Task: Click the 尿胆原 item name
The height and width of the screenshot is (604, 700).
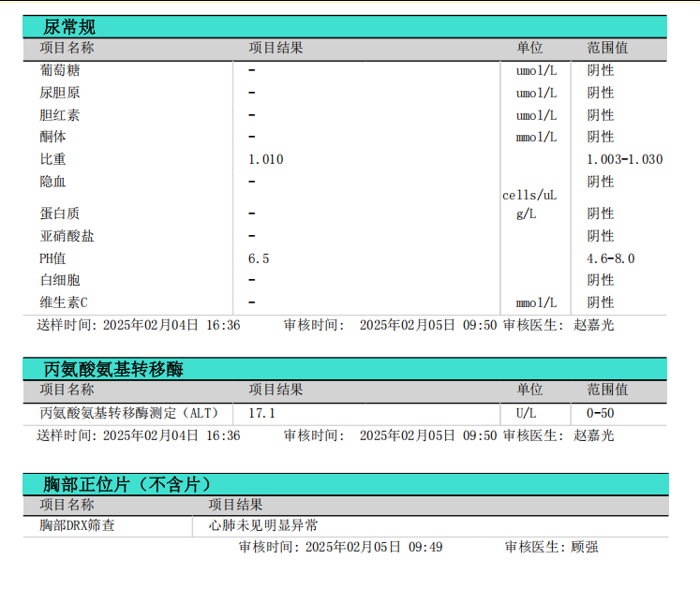Action: tap(59, 93)
